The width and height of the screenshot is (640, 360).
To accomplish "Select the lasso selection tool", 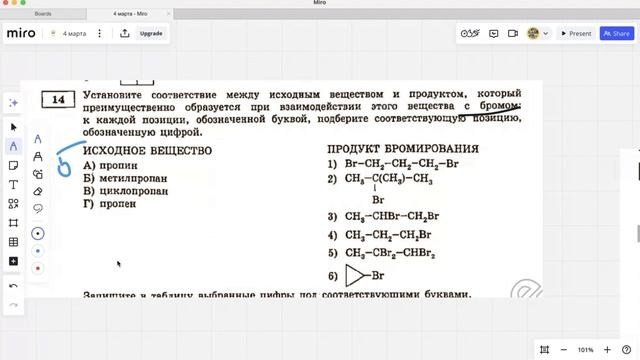I will [x=38, y=209].
